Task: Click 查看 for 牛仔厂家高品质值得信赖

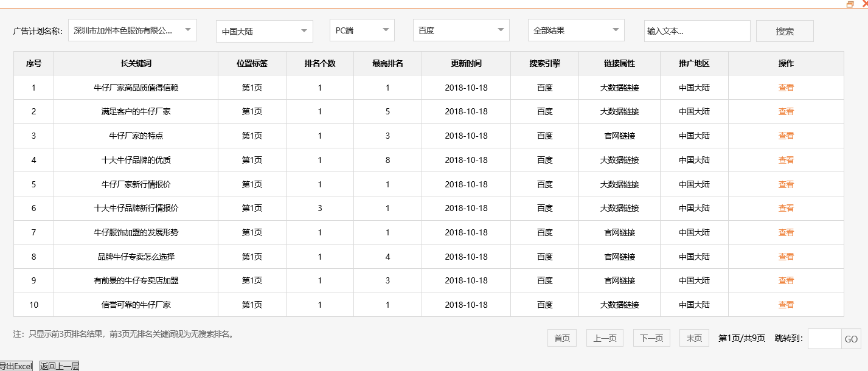Action: (786, 87)
